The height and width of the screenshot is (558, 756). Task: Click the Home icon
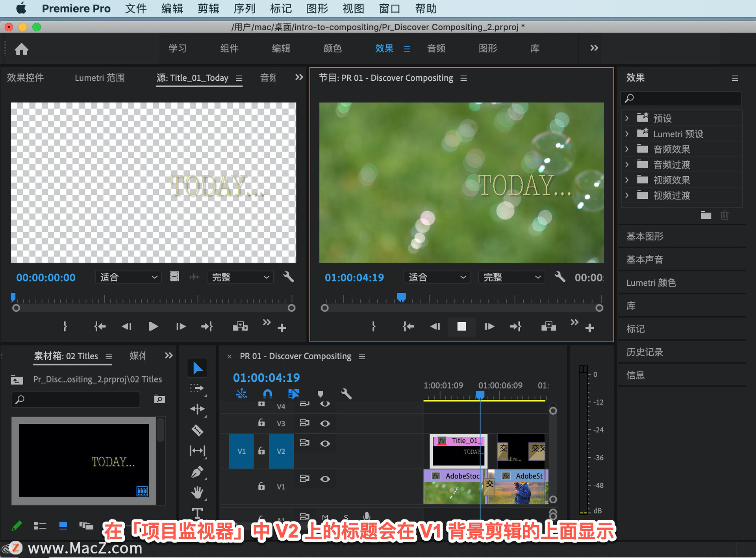[22, 49]
